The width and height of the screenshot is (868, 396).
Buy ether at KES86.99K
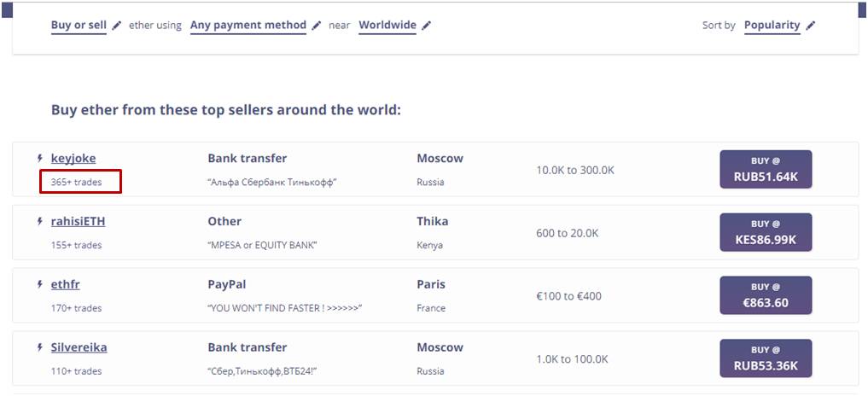click(766, 233)
